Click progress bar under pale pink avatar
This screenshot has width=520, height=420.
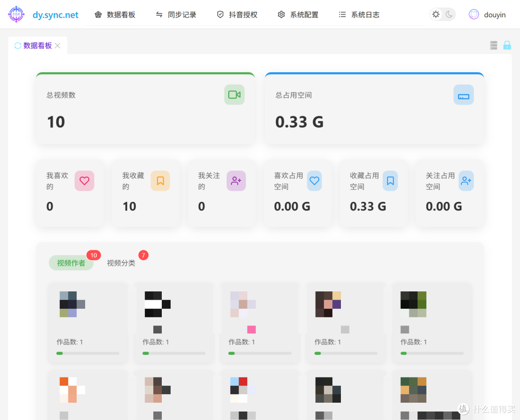coord(260,354)
